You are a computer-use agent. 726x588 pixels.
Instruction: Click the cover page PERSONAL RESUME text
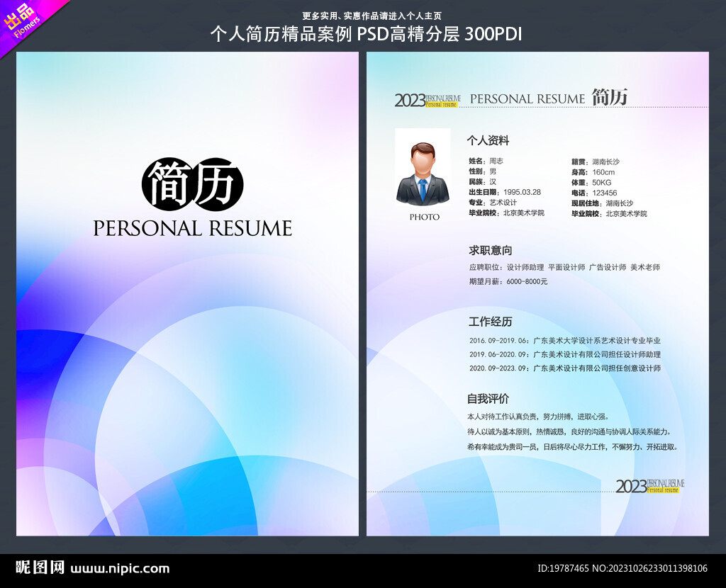[193, 229]
